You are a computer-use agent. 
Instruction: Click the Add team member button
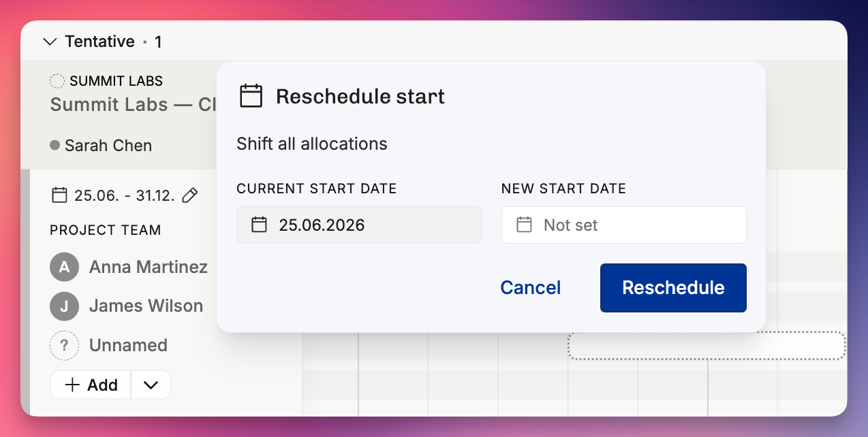click(91, 385)
